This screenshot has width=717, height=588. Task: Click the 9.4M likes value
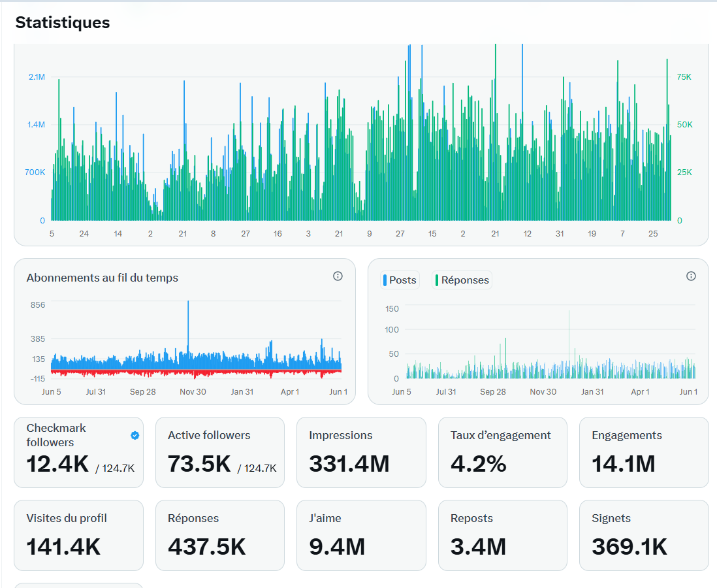coord(337,547)
